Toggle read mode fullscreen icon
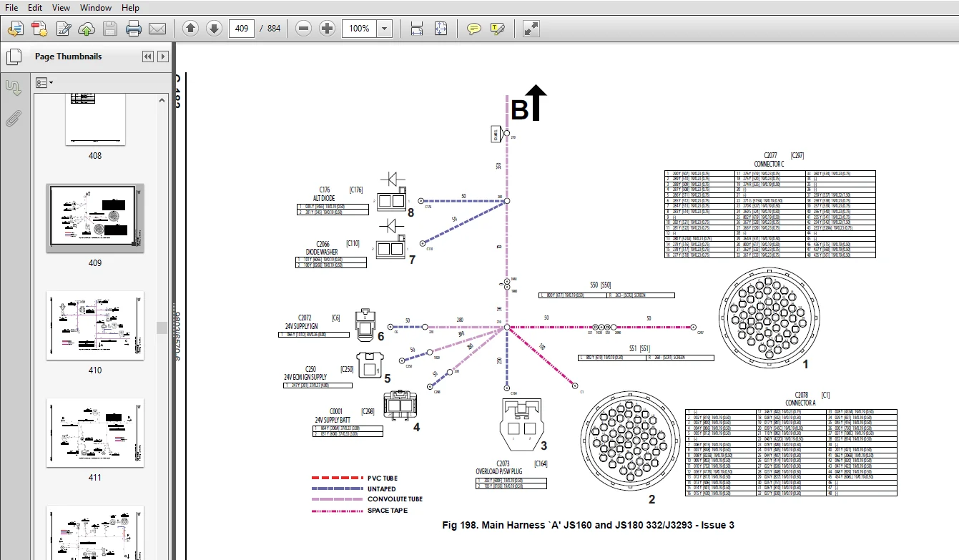This screenshot has width=959, height=560. pos(531,29)
